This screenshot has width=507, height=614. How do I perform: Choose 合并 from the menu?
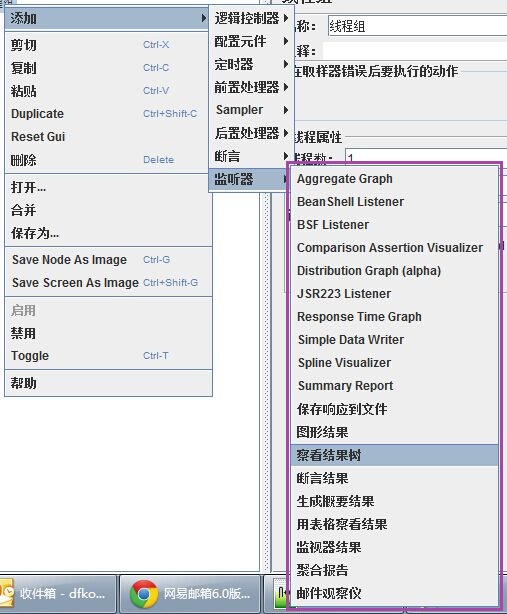click(x=108, y=210)
